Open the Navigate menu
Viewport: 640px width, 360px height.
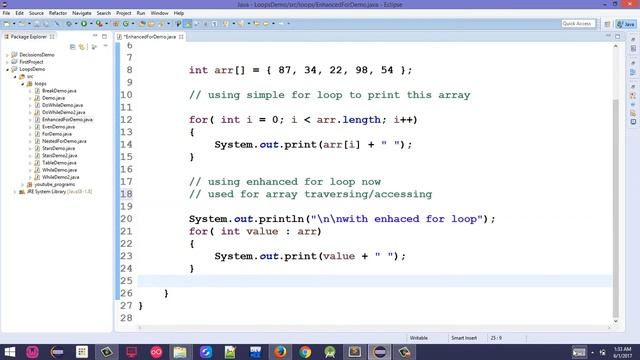tap(82, 13)
